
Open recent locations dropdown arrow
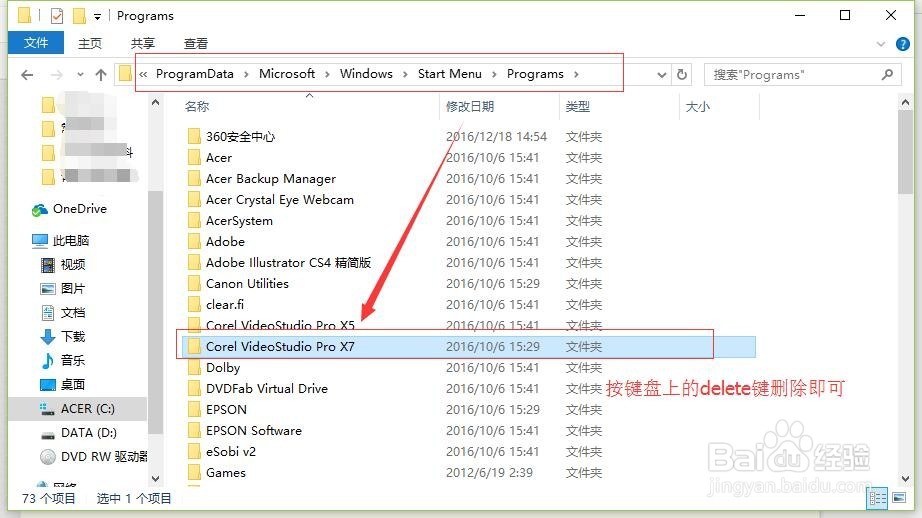click(81, 75)
